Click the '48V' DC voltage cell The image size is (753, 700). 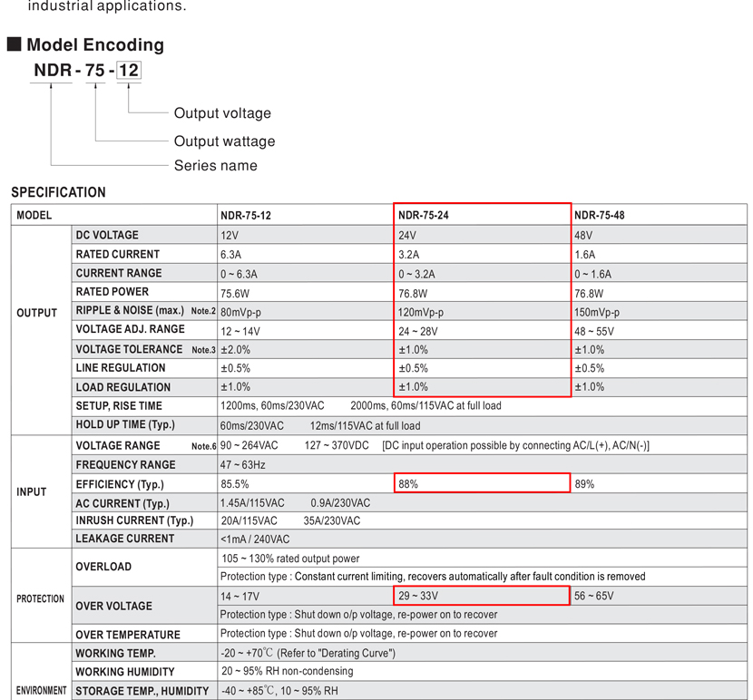click(x=583, y=236)
